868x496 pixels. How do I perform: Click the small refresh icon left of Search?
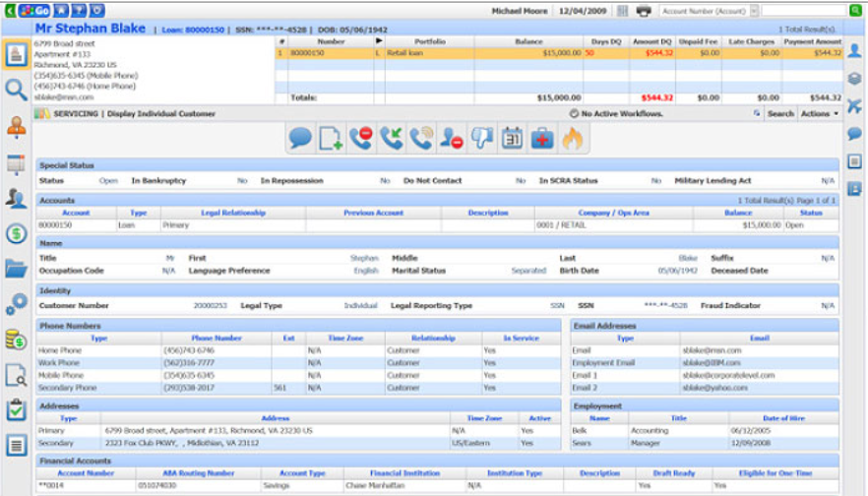point(756,113)
